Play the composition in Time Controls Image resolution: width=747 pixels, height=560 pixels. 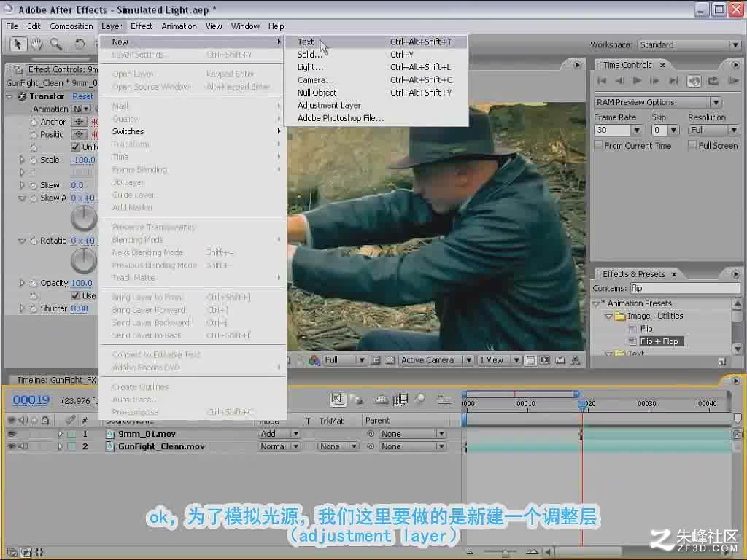tap(637, 81)
